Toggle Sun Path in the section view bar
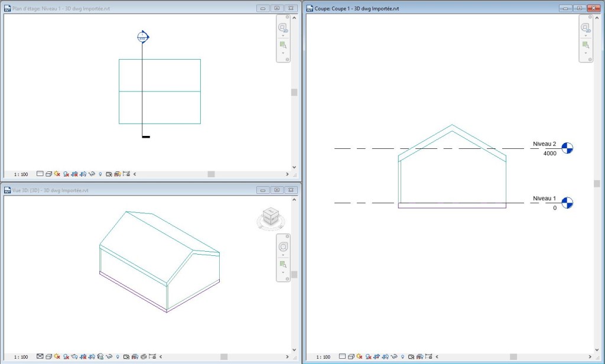605x364 pixels. pyautogui.click(x=359, y=357)
